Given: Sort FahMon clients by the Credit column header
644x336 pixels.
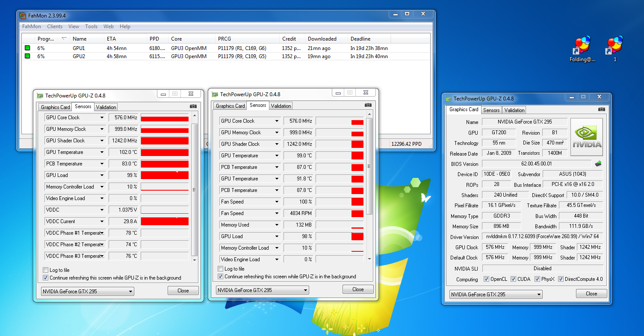Looking at the screenshot, I should tap(292, 39).
